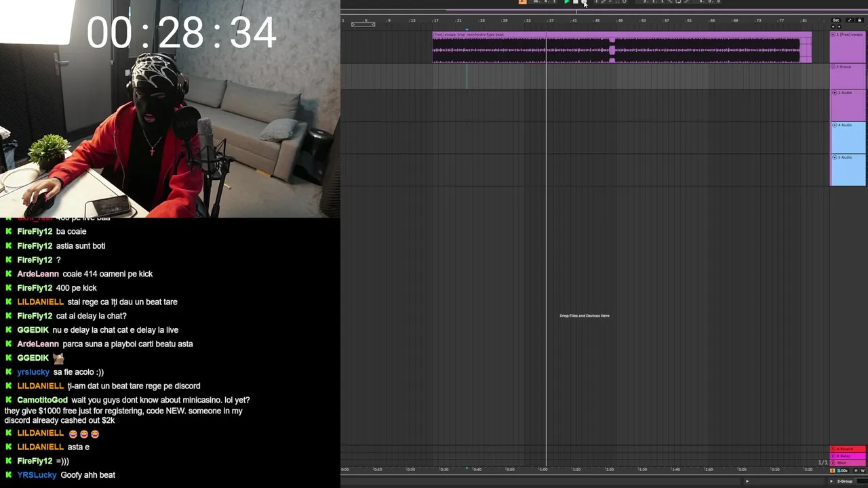Viewport: 868px width, 488px height.
Task: Click bar 41 on the beat ruler
Action: point(574,20)
